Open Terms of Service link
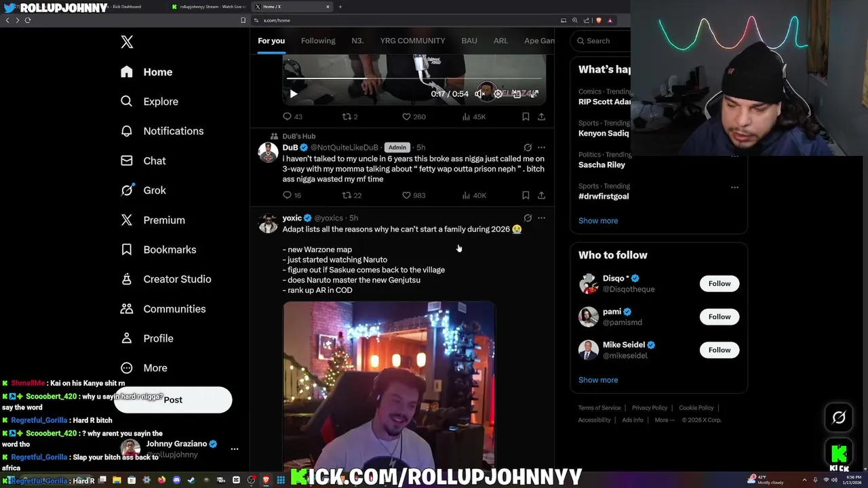Viewport: 868px width, 488px height. (x=599, y=408)
